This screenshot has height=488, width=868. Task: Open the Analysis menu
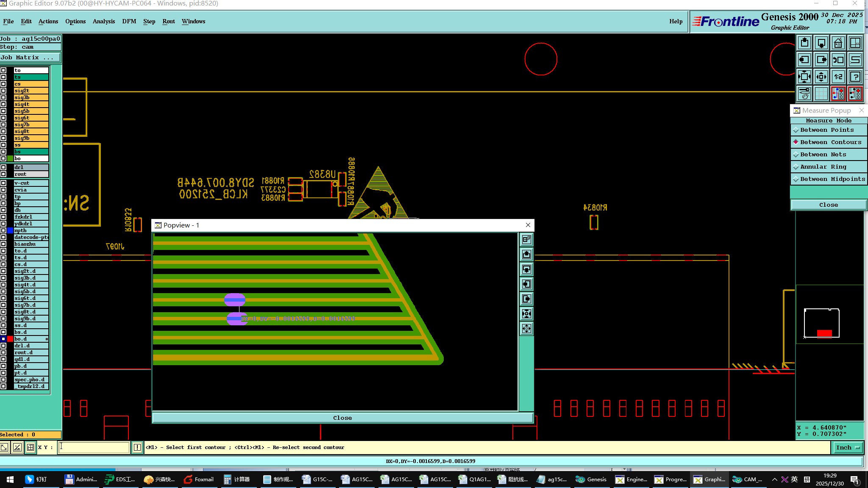103,21
